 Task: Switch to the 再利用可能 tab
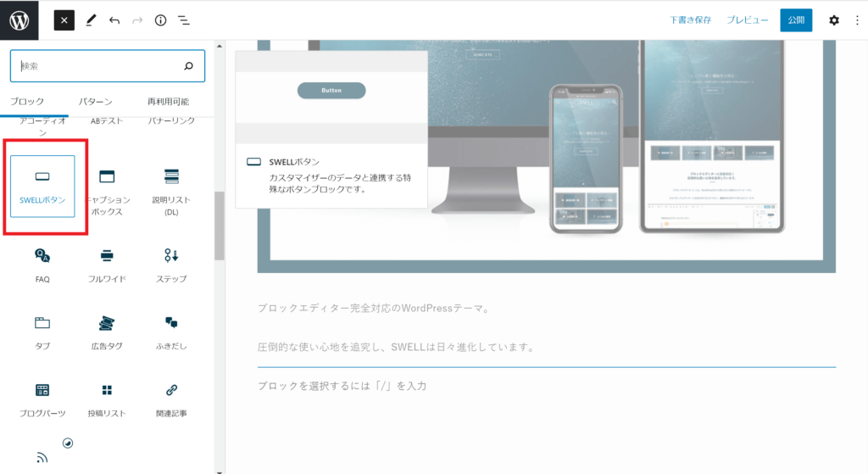coord(169,102)
